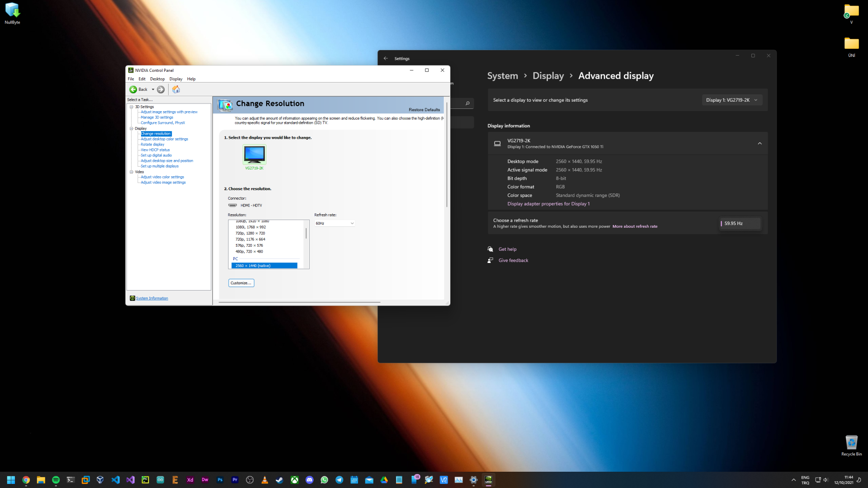Collapse the 3D Settings tree node

click(x=132, y=107)
